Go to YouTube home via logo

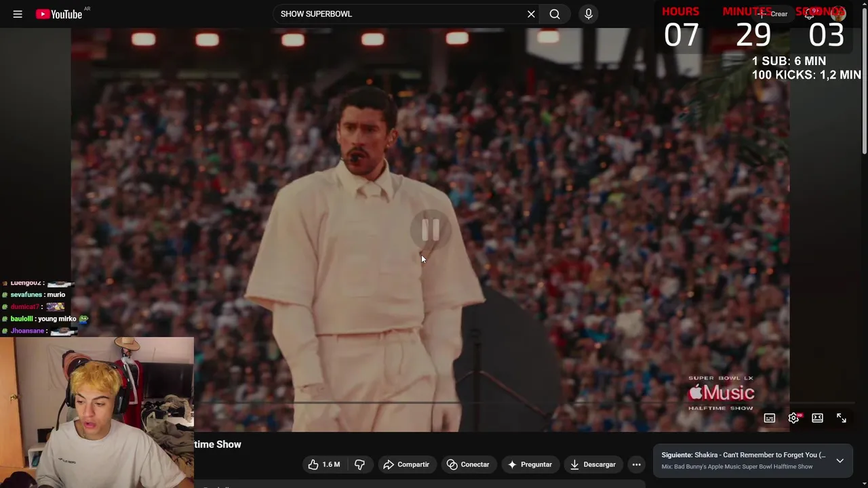(x=60, y=14)
